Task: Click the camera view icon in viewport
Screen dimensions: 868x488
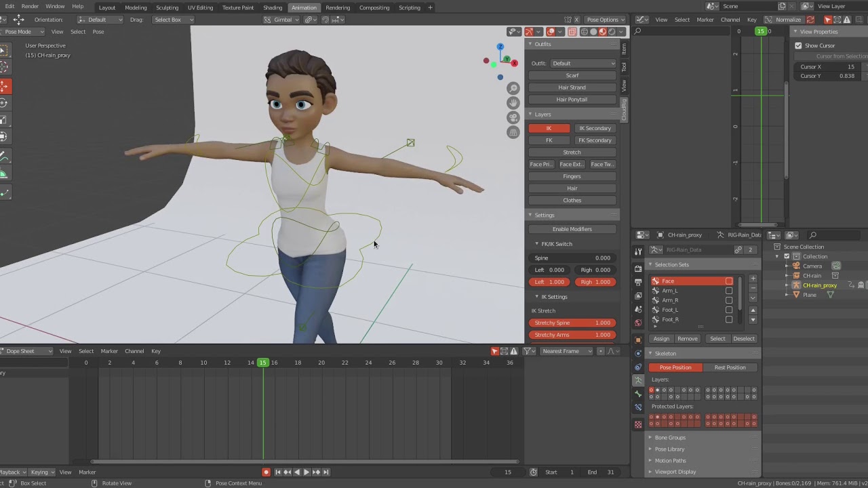Action: [513, 117]
